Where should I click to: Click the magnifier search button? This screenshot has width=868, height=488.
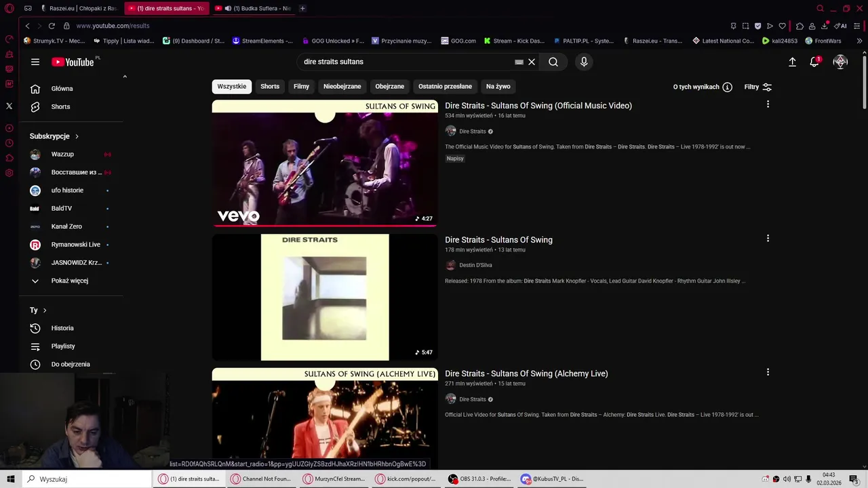point(553,62)
